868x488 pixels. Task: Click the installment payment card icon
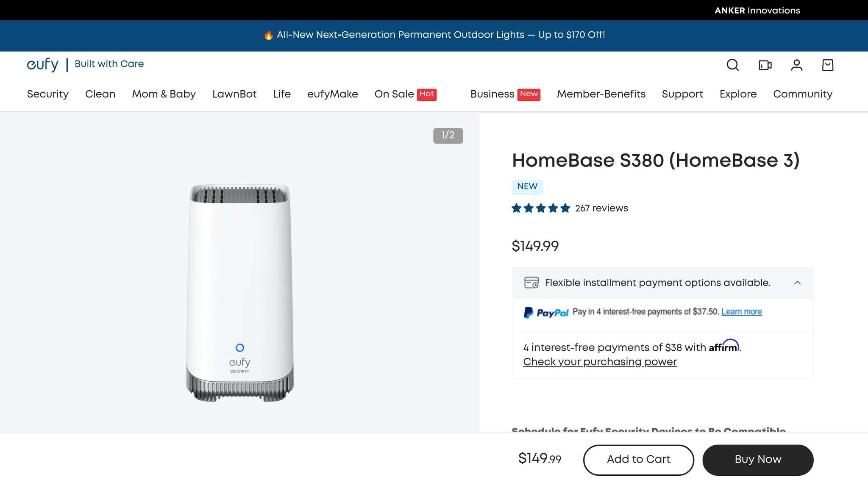(x=531, y=283)
